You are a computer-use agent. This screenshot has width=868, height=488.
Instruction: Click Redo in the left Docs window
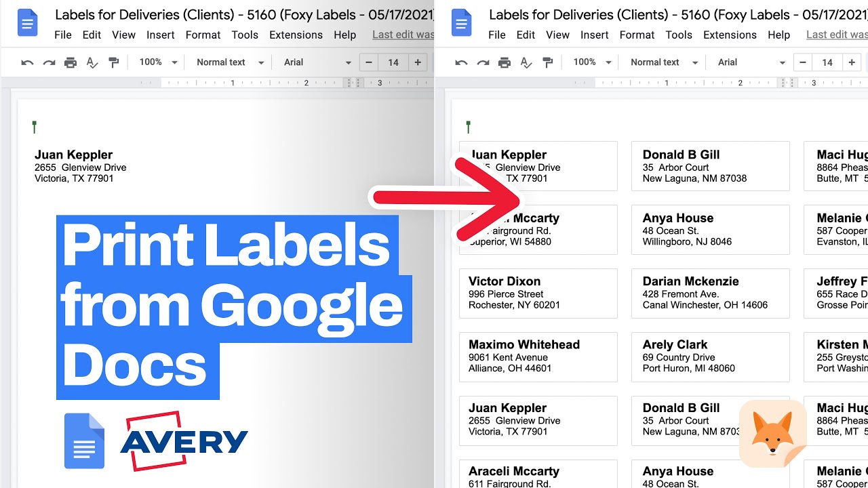coord(49,62)
